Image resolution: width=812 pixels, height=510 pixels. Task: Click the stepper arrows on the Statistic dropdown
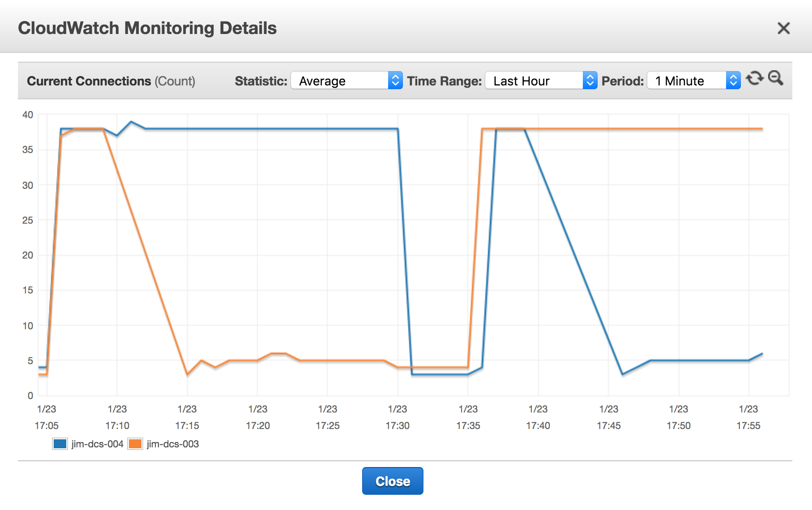click(395, 81)
